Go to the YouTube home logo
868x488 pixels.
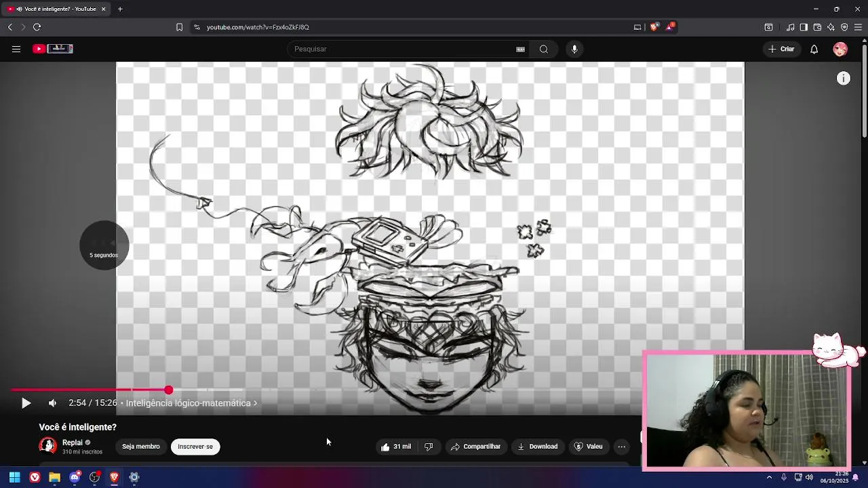(x=53, y=49)
